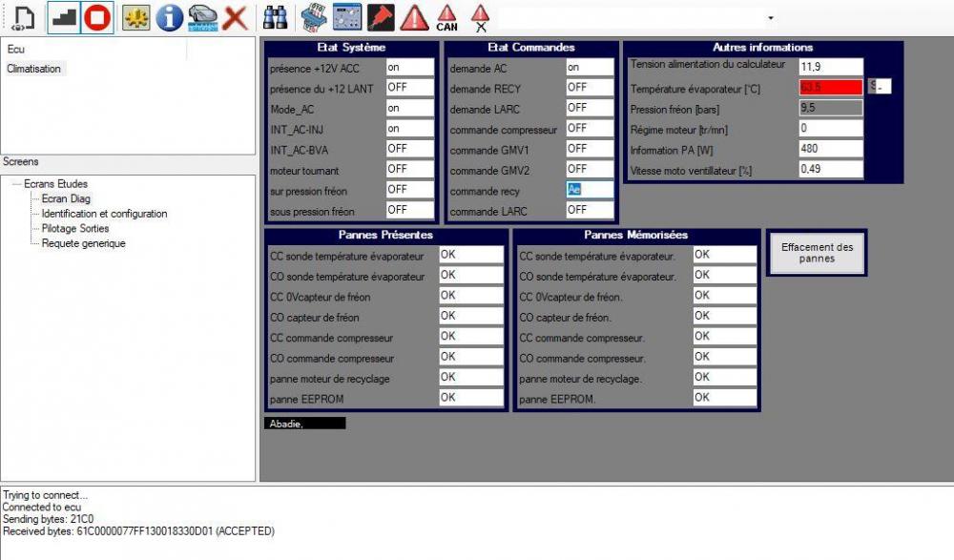Click the red Température évaporateur value field
Image resolution: width=954 pixels, height=560 pixels.
[x=831, y=87]
